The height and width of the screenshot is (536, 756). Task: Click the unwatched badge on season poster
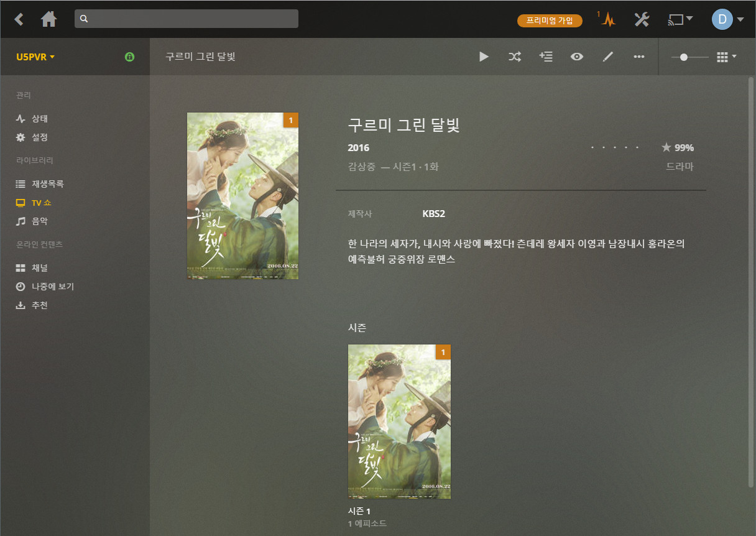click(443, 352)
